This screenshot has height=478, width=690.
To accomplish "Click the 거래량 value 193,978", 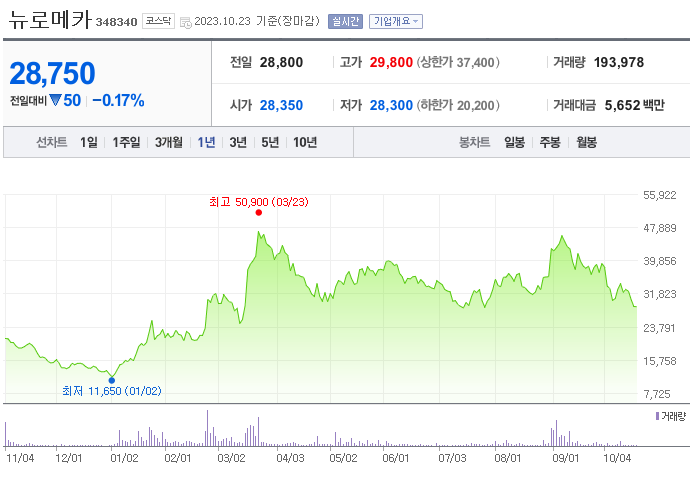I will coord(619,63).
